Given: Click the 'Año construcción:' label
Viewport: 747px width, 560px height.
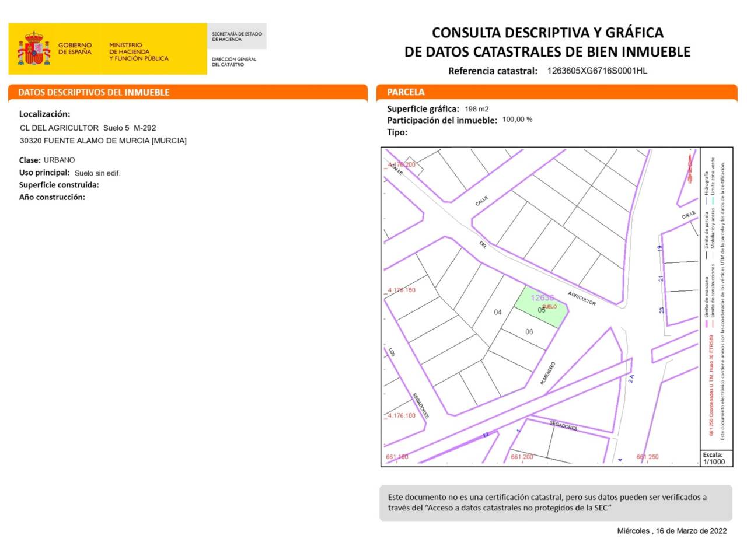Looking at the screenshot, I should point(52,197).
